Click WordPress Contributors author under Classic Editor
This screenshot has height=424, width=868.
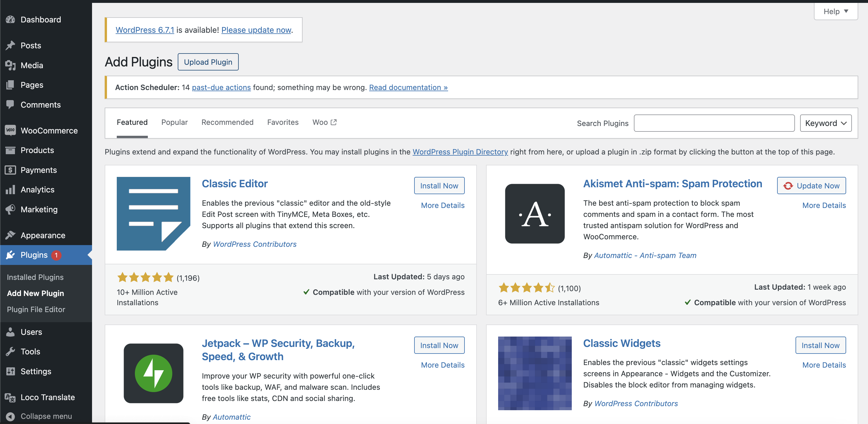coord(255,244)
